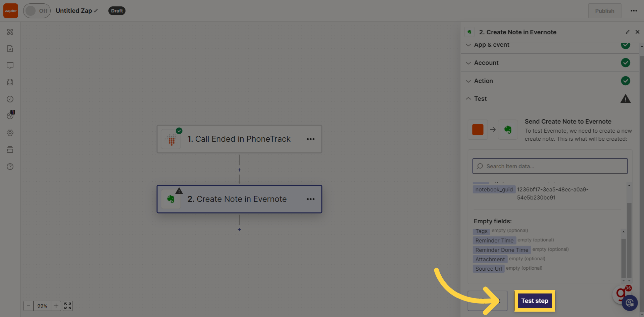644x317 pixels.
Task: Open the calendar sidebar icon
Action: click(x=10, y=82)
